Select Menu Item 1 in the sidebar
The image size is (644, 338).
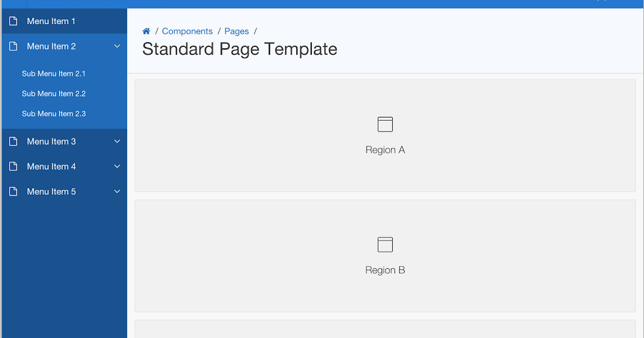coord(51,21)
